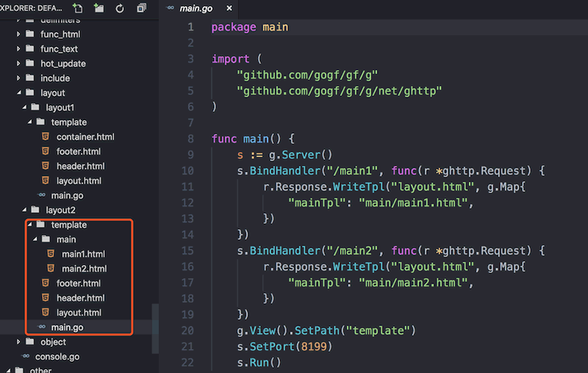Click line number 20 in the gutter

pyautogui.click(x=188, y=330)
